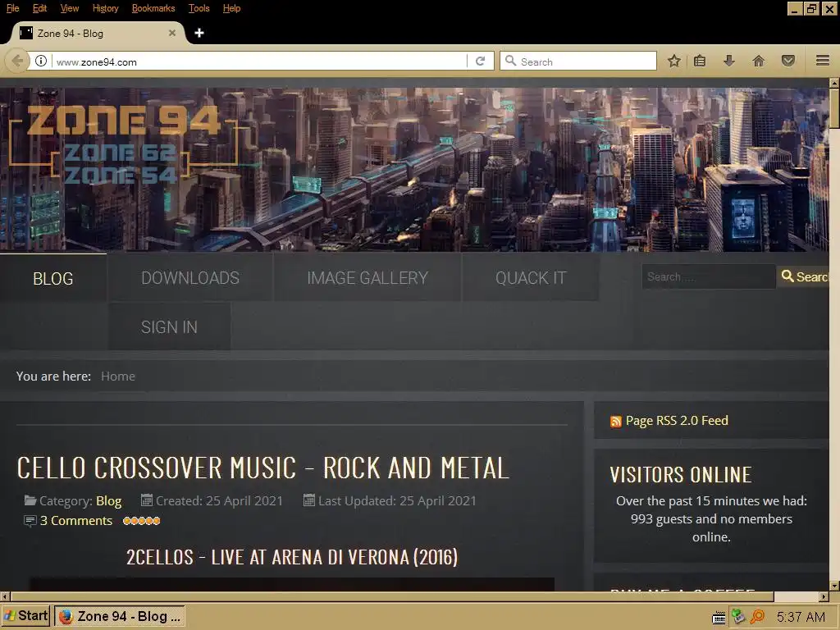The width and height of the screenshot is (840, 630).
Task: Open the 3 Comments link
Action: click(76, 521)
